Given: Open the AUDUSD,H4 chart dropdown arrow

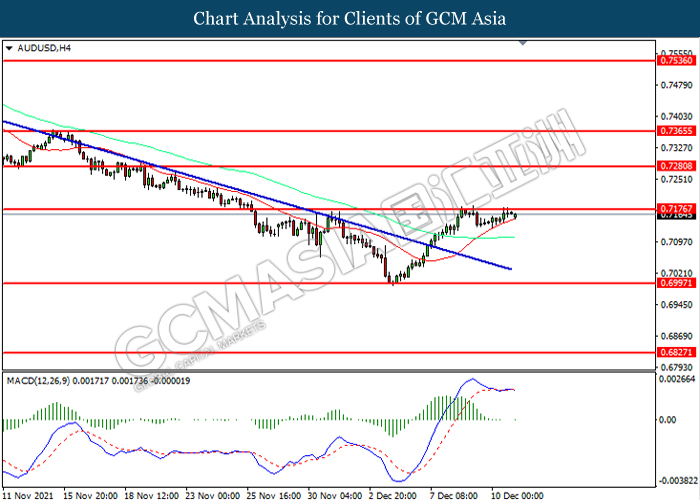Looking at the screenshot, I should pos(9,48).
